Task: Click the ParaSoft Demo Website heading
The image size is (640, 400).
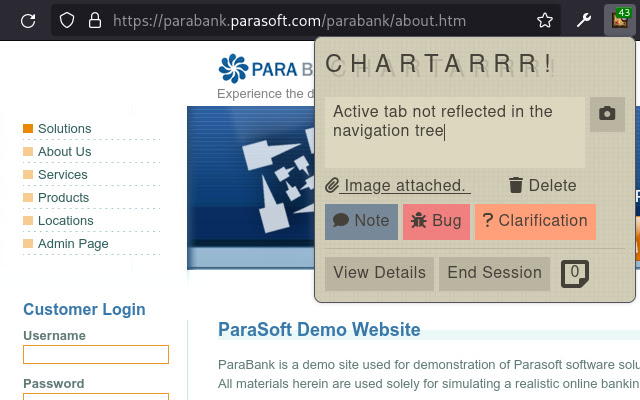Action: coord(319,329)
